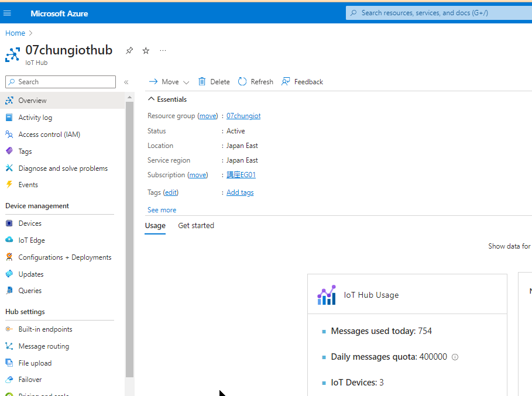Open Overview in the sidebar
532x396 pixels.
(x=63, y=101)
